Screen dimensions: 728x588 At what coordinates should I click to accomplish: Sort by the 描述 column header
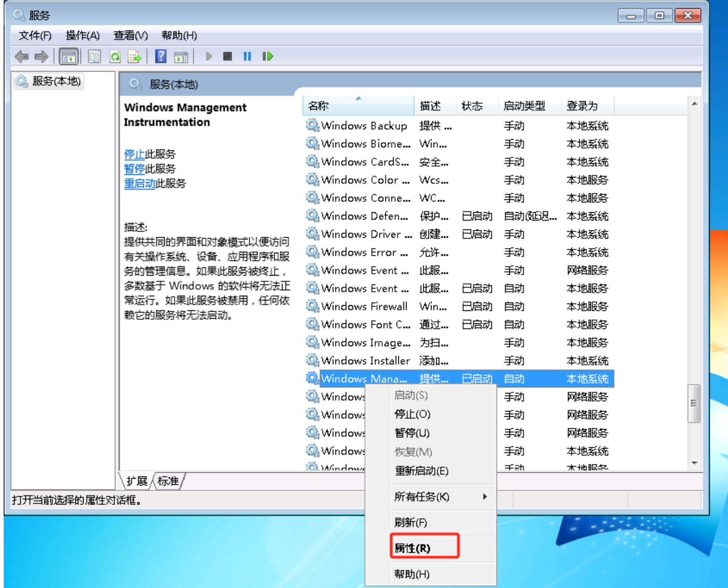coord(435,106)
